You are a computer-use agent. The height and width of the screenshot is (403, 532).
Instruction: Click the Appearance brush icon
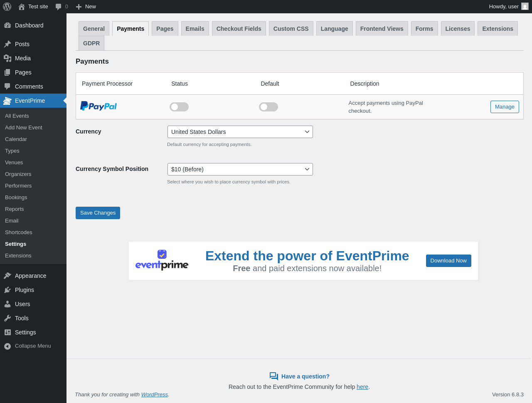click(x=7, y=276)
